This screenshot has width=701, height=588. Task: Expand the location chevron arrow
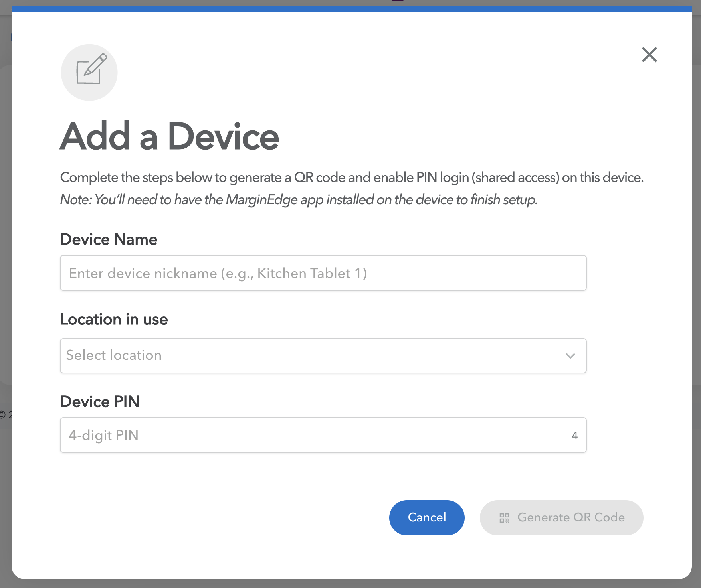click(x=570, y=356)
